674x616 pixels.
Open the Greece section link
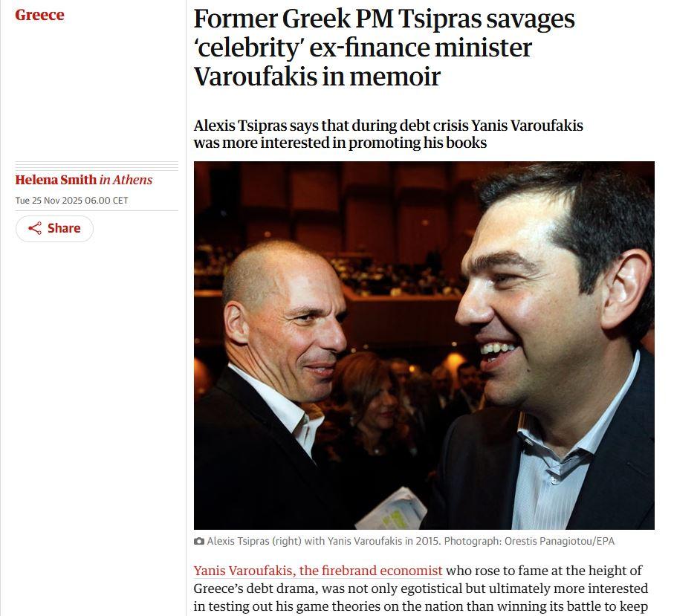click(x=39, y=15)
